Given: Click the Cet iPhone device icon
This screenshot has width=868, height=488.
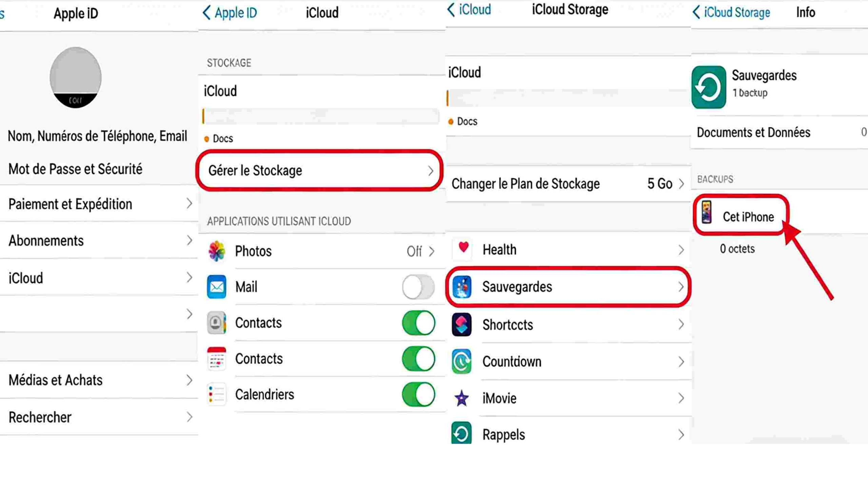Looking at the screenshot, I should [x=707, y=213].
